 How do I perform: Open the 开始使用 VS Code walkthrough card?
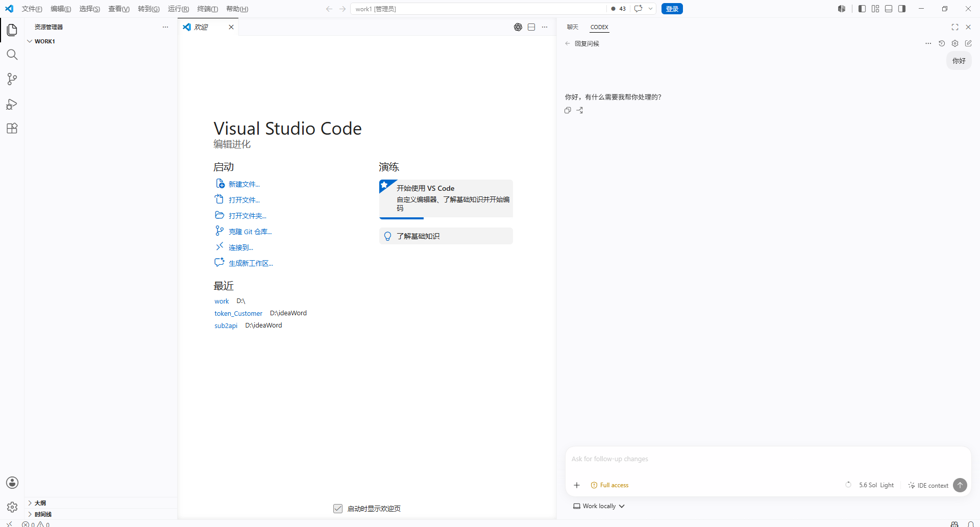pyautogui.click(x=446, y=199)
